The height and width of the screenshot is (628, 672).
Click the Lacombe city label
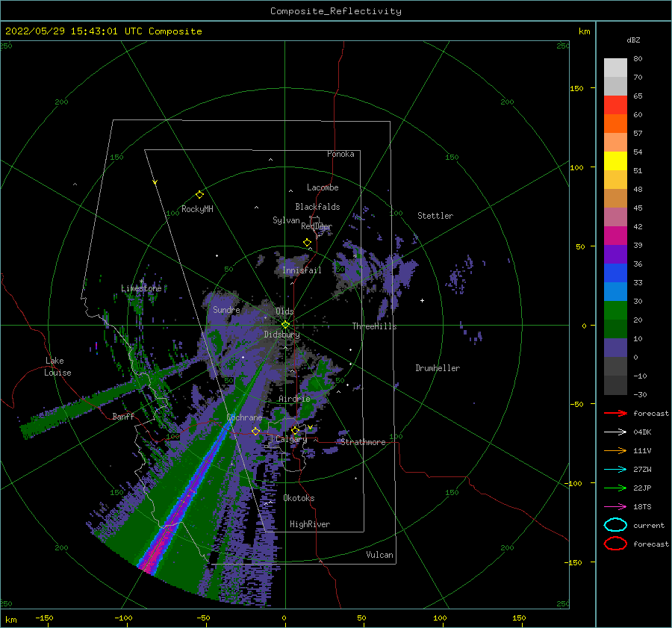pos(323,187)
